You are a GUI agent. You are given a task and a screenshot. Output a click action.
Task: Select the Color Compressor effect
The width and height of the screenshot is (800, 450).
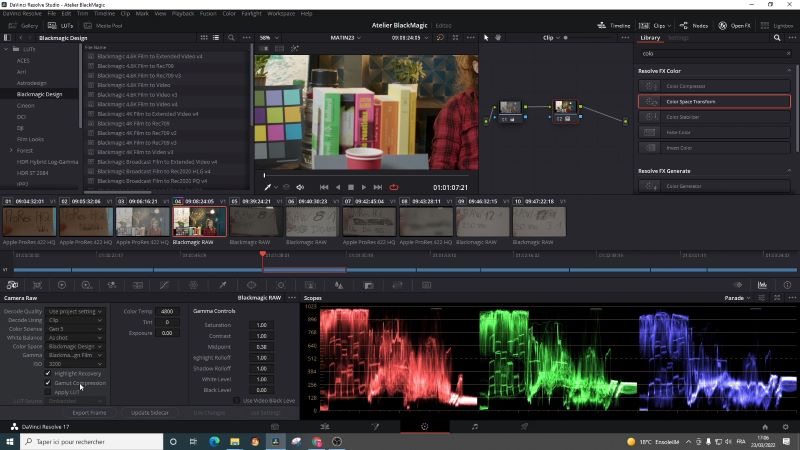point(714,86)
